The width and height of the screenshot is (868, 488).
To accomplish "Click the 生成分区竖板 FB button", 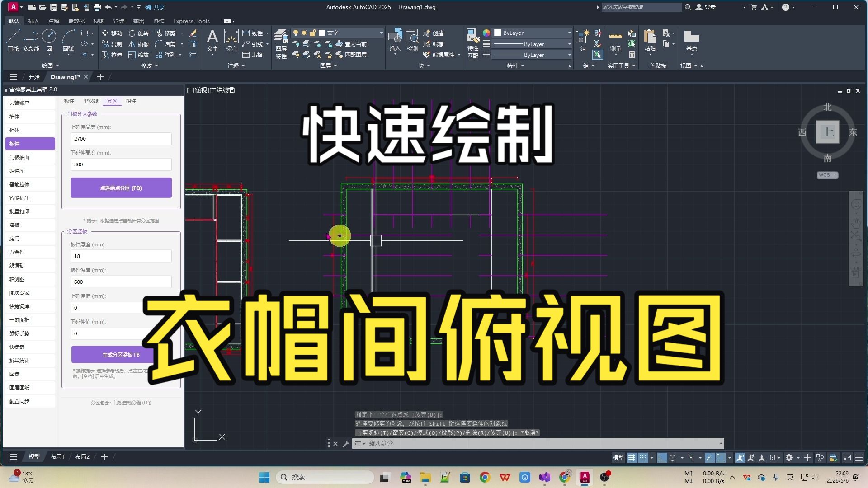I will (121, 355).
